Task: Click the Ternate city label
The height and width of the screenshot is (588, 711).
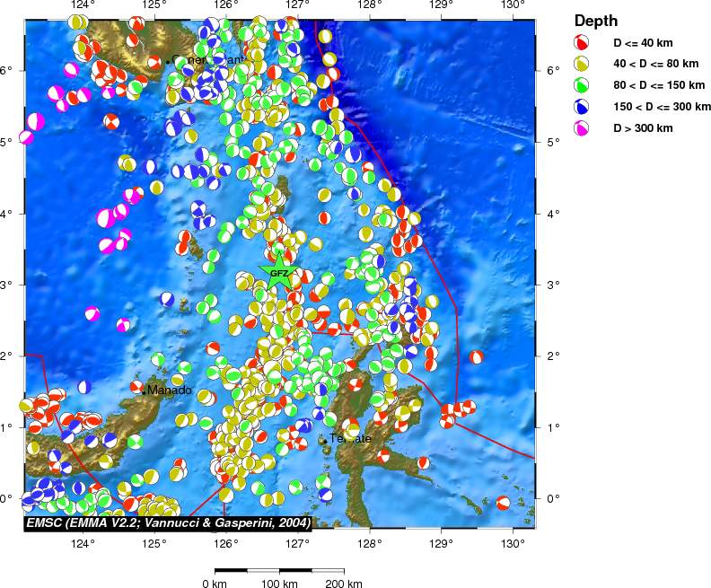Action: (x=350, y=438)
